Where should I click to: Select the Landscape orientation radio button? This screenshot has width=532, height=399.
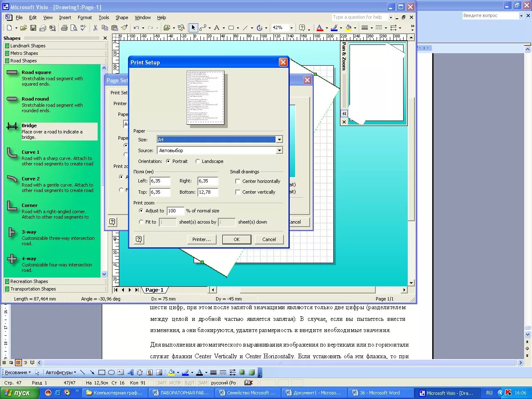(x=197, y=161)
